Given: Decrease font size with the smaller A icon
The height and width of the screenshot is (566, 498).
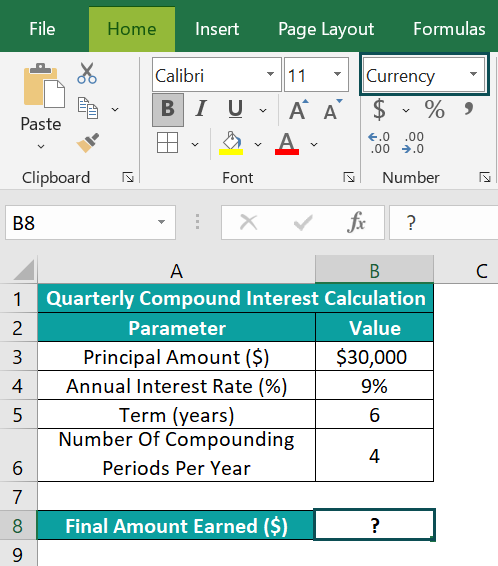Looking at the screenshot, I should (333, 109).
